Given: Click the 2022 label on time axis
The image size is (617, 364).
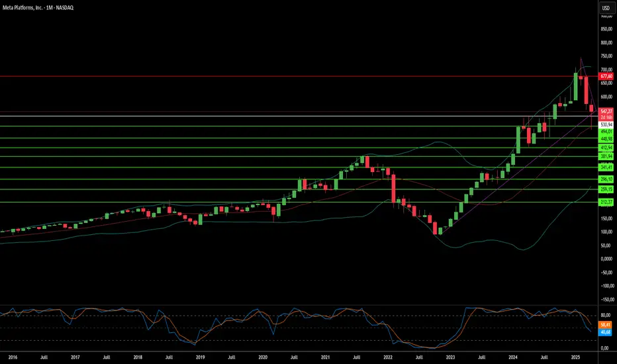Looking at the screenshot, I should (388, 357).
